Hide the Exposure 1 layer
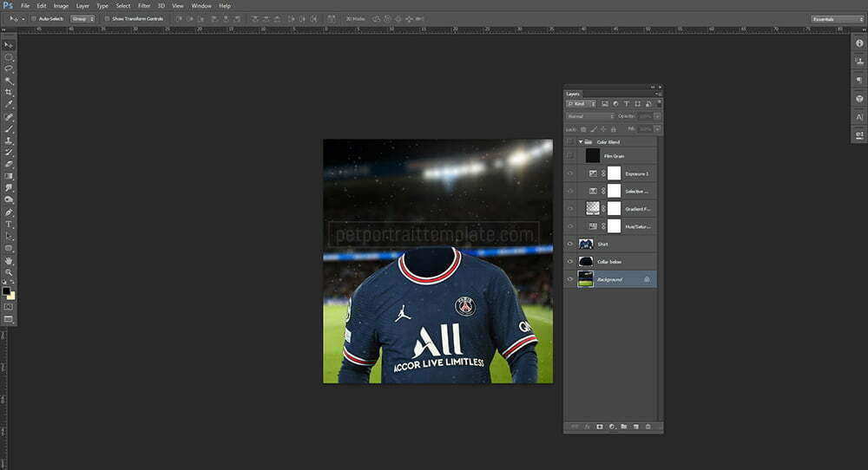 coord(570,173)
